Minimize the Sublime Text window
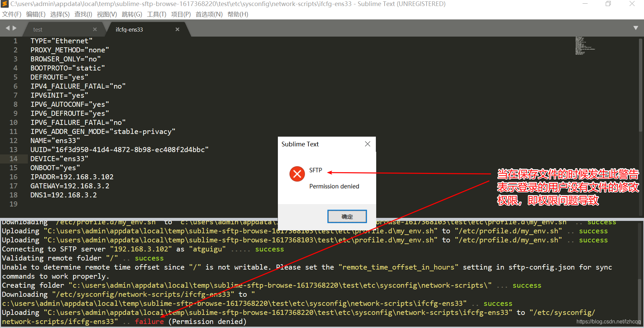 click(x=585, y=4)
